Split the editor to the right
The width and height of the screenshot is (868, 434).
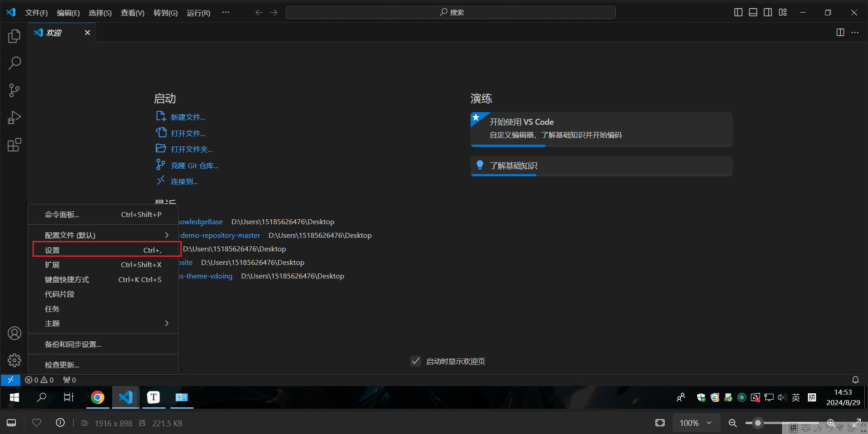click(840, 33)
